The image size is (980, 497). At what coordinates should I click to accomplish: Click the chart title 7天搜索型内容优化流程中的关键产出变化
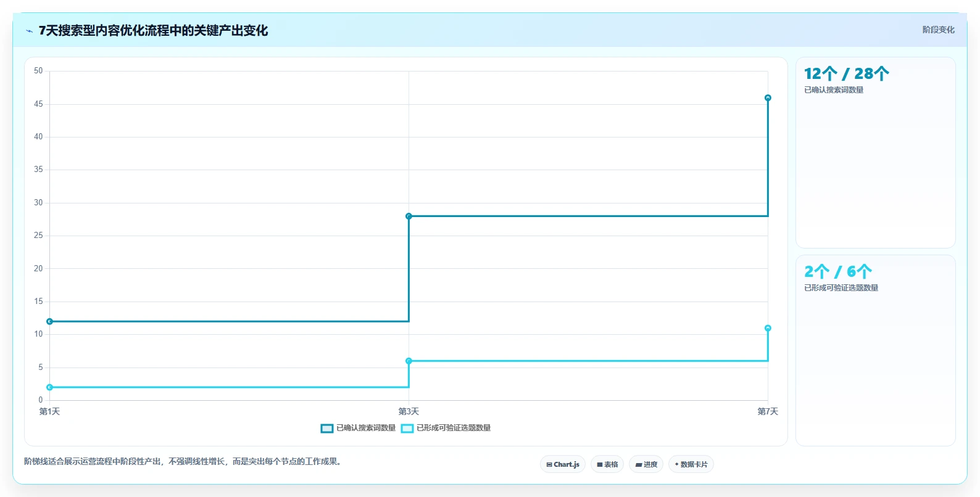click(153, 31)
